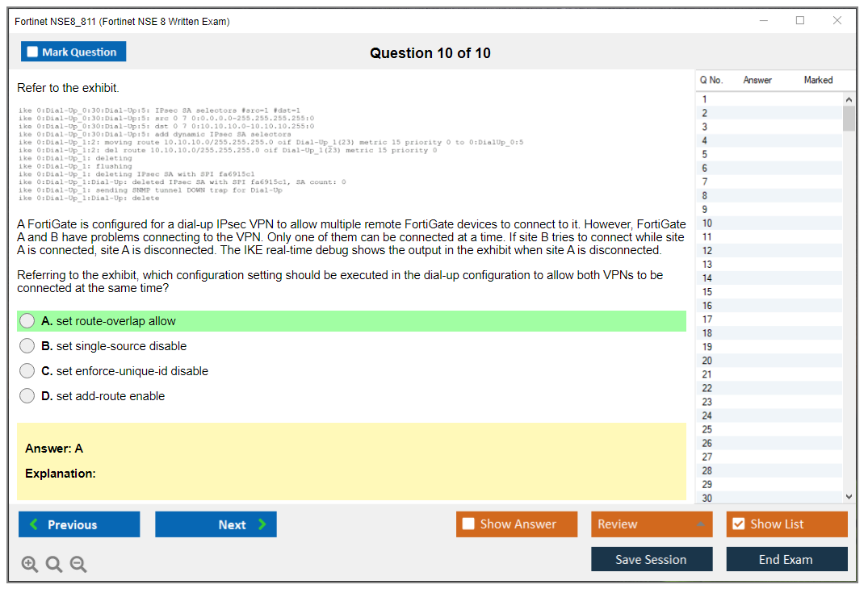Maximize the exam window
868x593 pixels.
799,21
